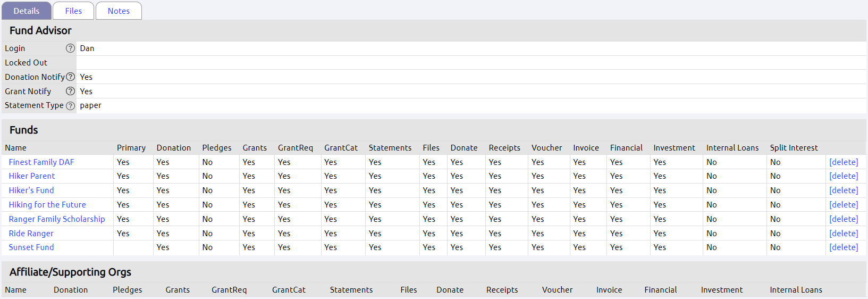This screenshot has width=868, height=299.
Task: Click the help icon beside Donation Notify
Action: click(70, 77)
